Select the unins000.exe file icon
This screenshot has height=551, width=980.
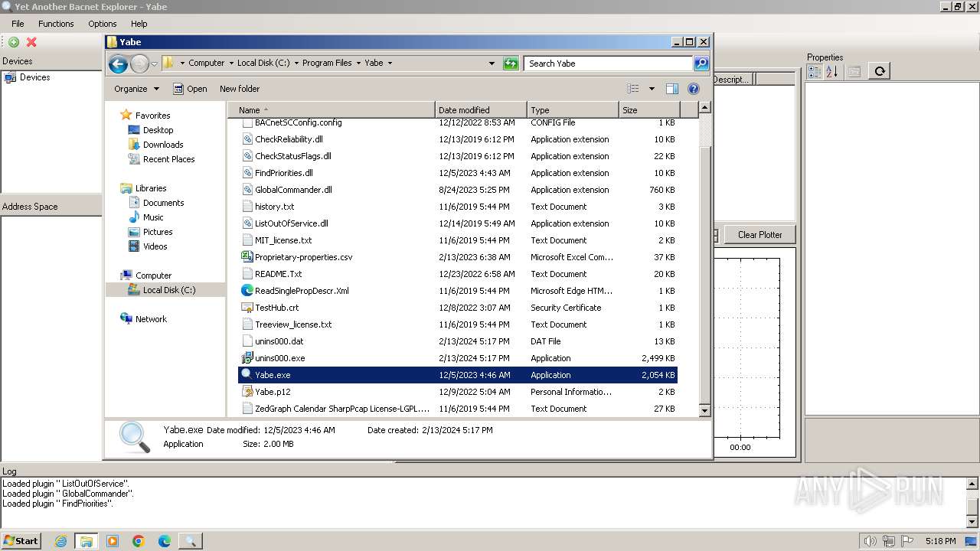coord(247,357)
